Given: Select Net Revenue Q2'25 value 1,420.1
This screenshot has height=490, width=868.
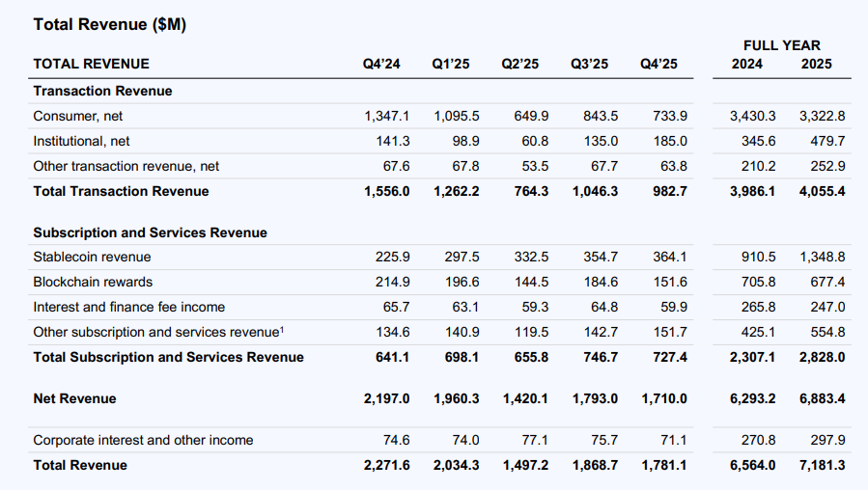Looking at the screenshot, I should [524, 398].
